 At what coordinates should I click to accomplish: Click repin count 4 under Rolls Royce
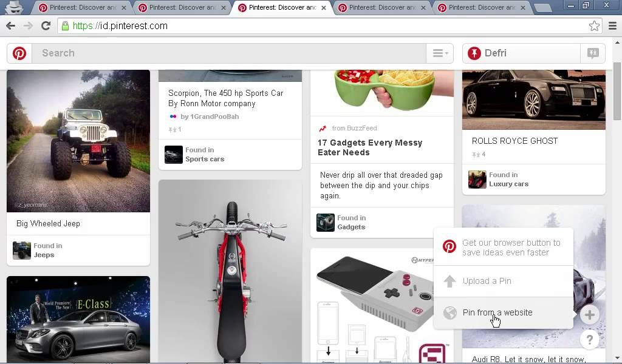coord(479,155)
